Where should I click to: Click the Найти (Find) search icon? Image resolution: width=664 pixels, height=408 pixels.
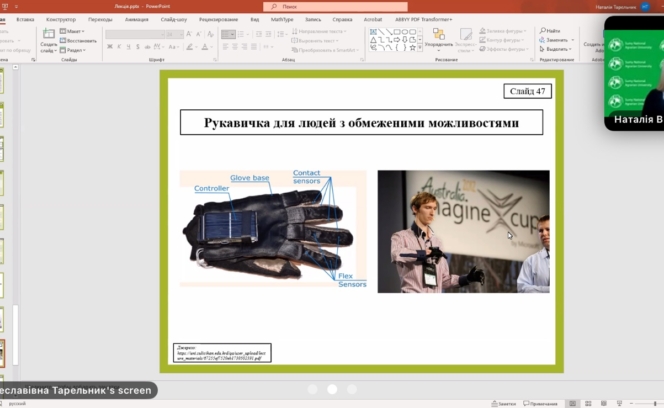543,31
